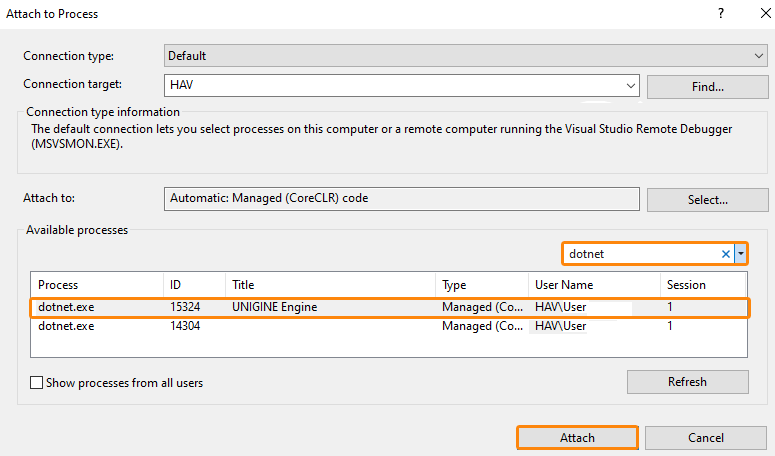The width and height of the screenshot is (775, 456).
Task: Expand the Connection type dropdown
Action: 759,56
